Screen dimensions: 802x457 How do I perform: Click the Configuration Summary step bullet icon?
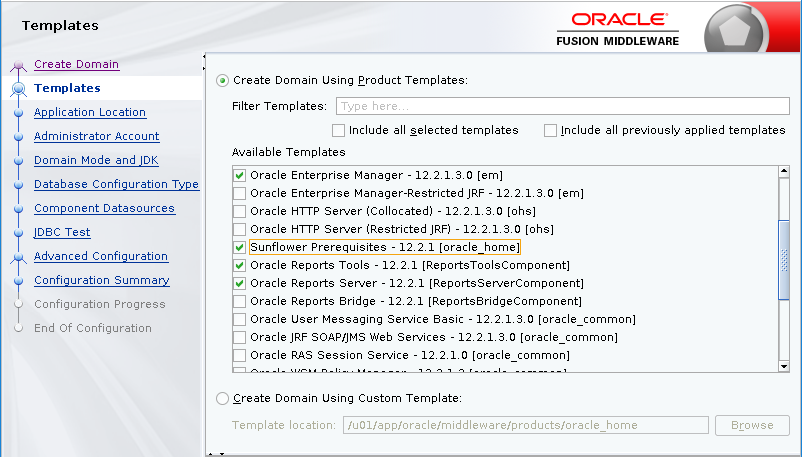(x=18, y=281)
